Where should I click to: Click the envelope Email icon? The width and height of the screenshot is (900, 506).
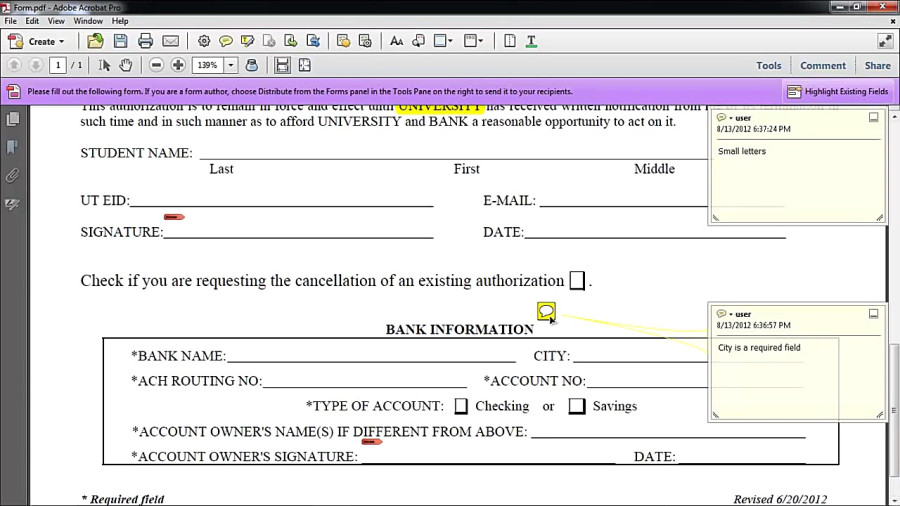click(x=170, y=41)
